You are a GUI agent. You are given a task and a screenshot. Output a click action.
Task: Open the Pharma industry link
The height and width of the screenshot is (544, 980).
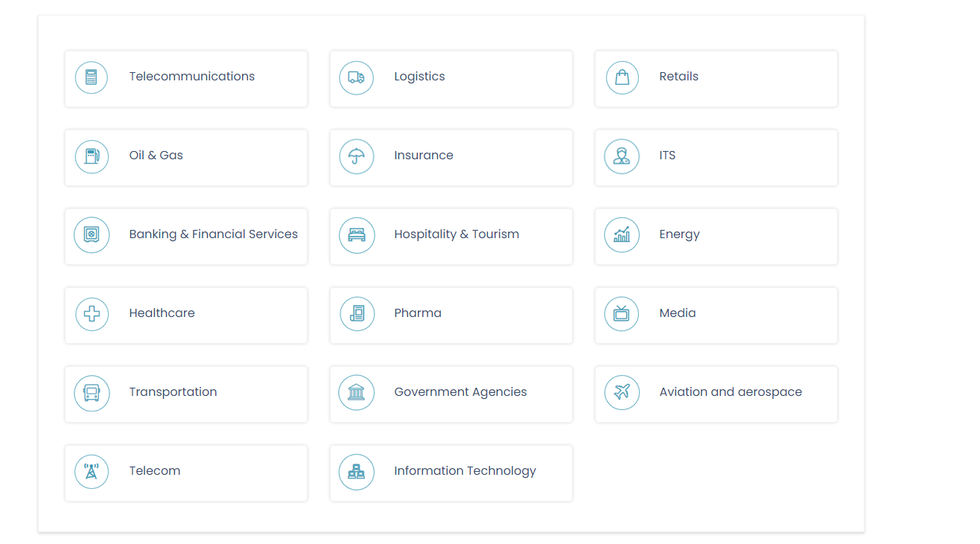click(418, 313)
